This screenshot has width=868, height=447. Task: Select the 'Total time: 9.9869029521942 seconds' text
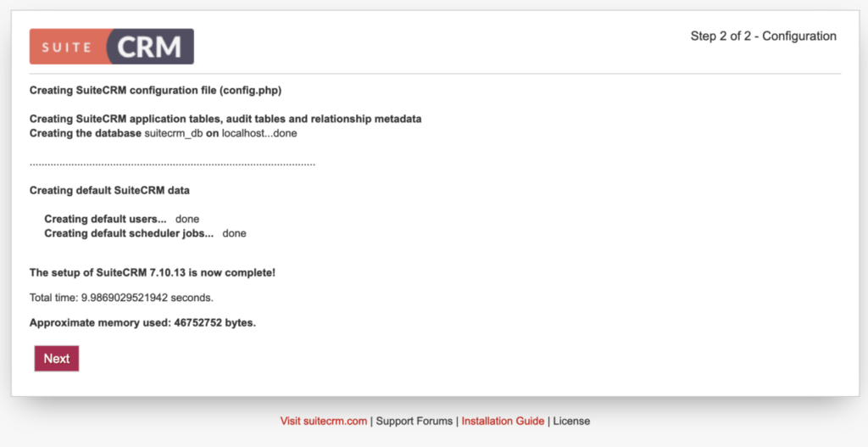click(121, 298)
